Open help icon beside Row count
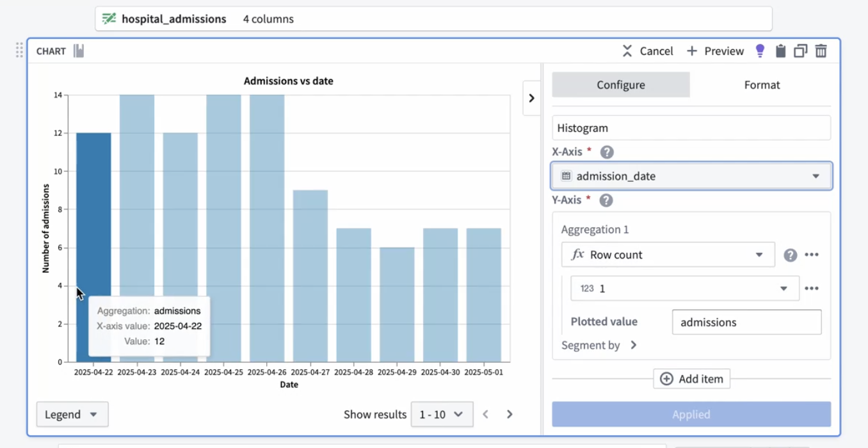 [x=791, y=255]
